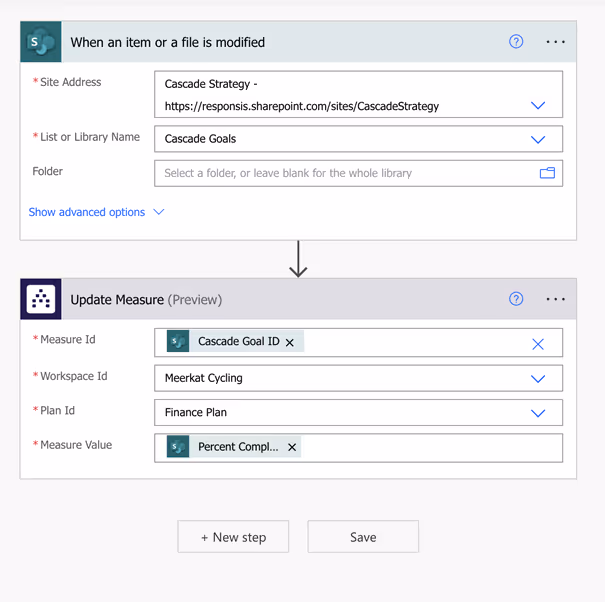Expand the Plan Id dropdown
The width and height of the screenshot is (605, 602).
tap(538, 413)
